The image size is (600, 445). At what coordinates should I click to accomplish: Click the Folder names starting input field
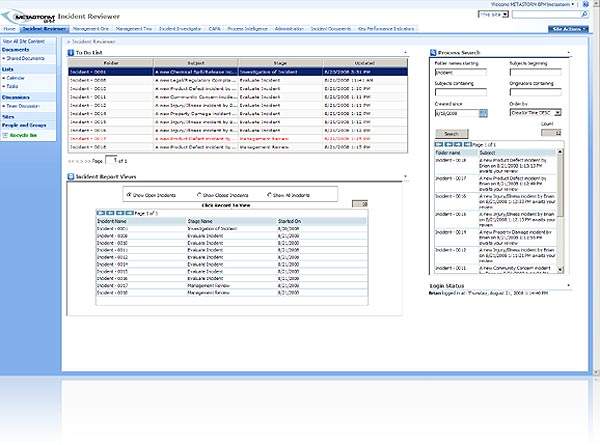point(459,72)
